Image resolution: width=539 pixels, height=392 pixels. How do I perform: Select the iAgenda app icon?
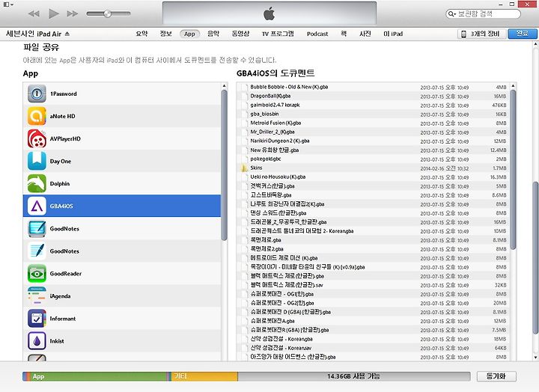coord(37,295)
